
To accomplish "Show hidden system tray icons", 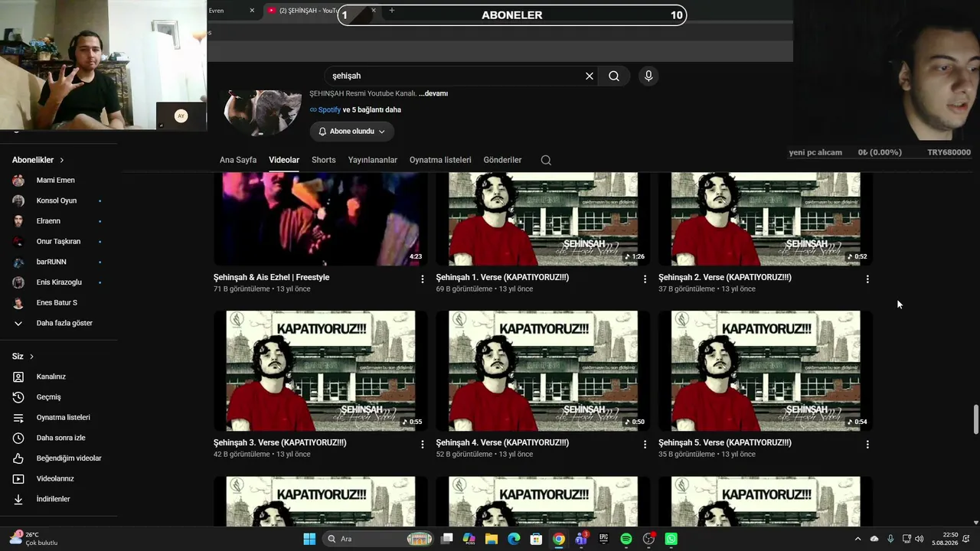I will coord(857,539).
